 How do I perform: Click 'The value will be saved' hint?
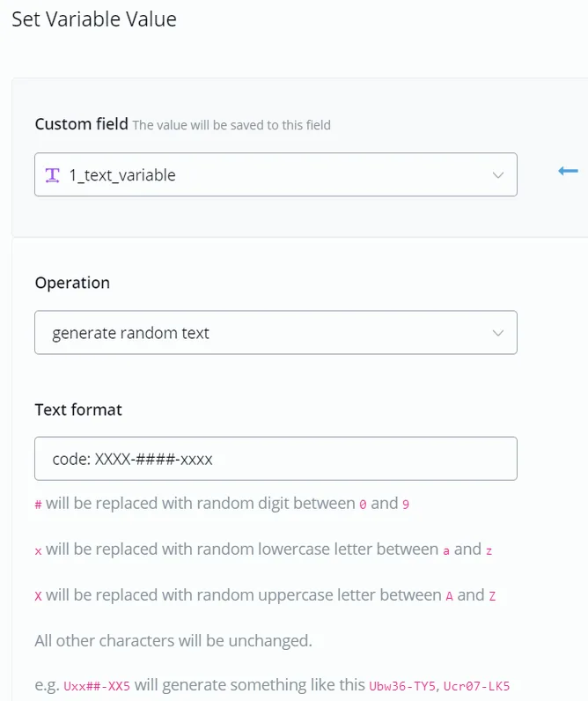pyautogui.click(x=232, y=125)
